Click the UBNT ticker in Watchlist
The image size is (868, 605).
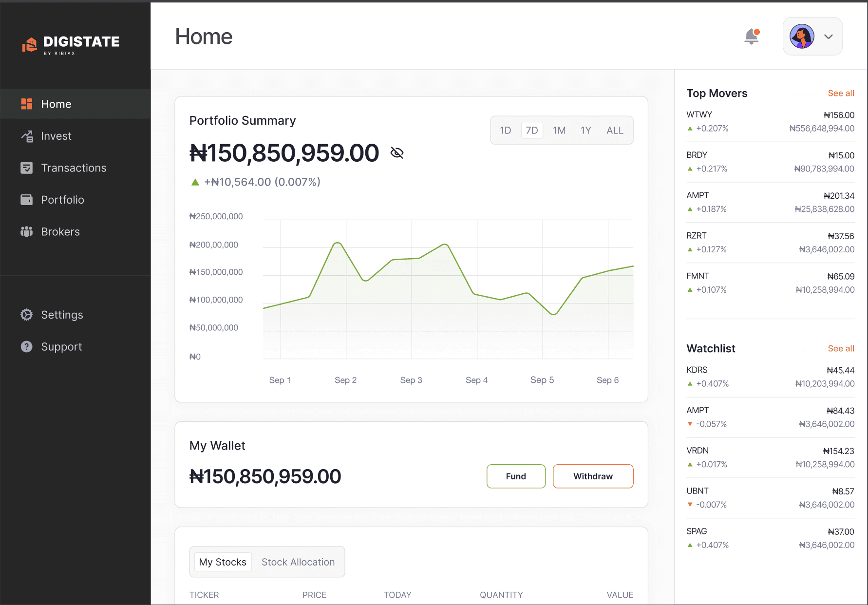[x=698, y=491]
